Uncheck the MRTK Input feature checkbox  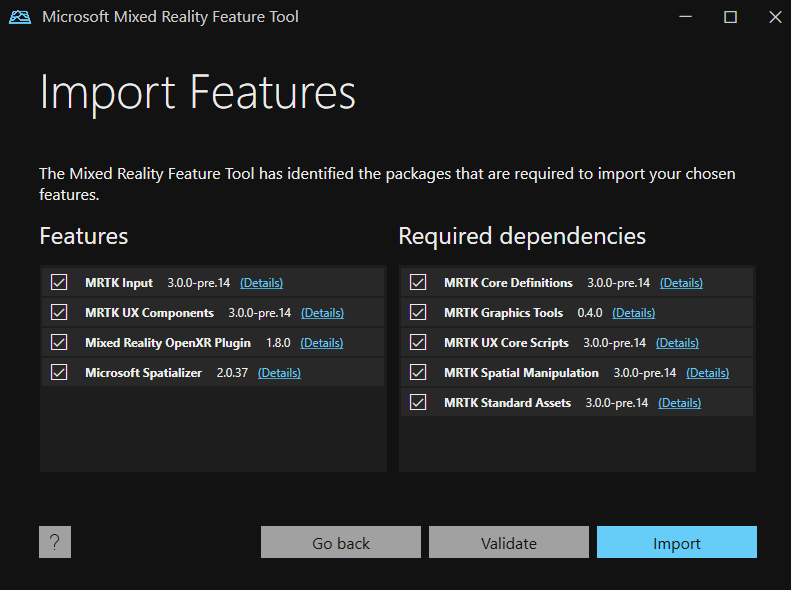[x=59, y=282]
